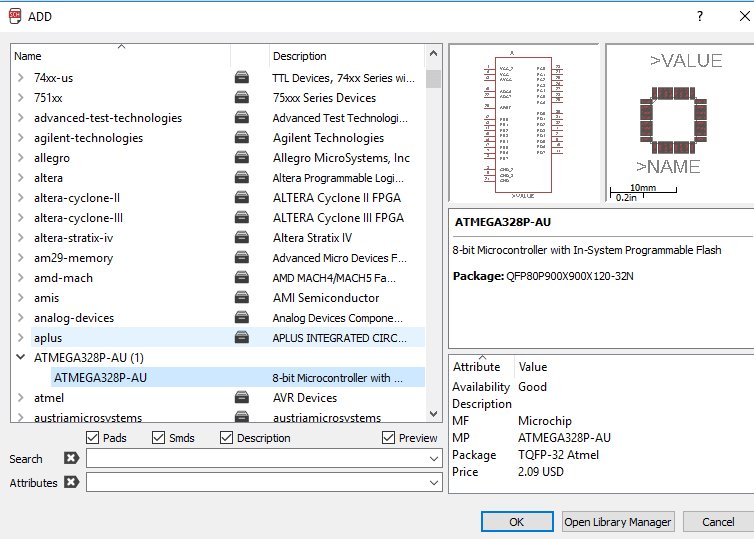Expand the allegro library
This screenshot has height=539, width=754.
click(x=20, y=158)
